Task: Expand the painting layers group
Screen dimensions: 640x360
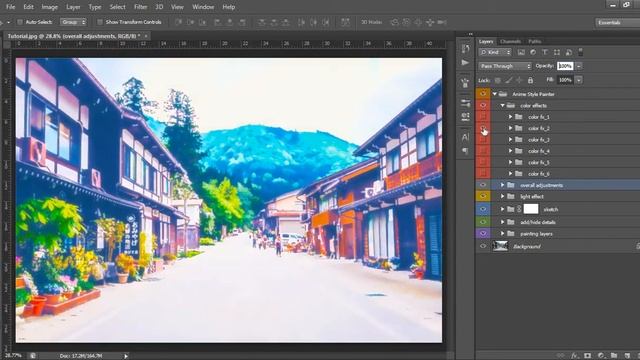Action: [x=502, y=233]
